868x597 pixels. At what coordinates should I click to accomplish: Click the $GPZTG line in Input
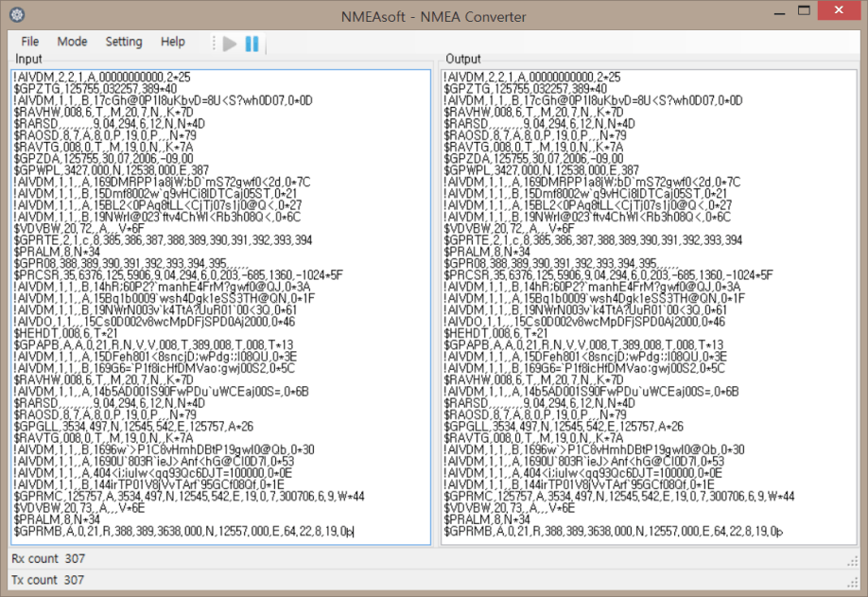coord(95,89)
